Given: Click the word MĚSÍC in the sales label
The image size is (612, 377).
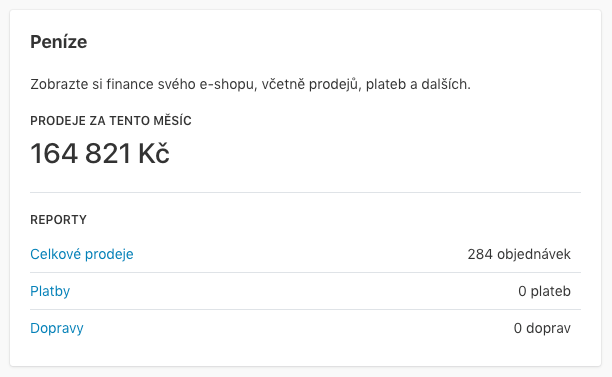Looking at the screenshot, I should click(x=172, y=121).
